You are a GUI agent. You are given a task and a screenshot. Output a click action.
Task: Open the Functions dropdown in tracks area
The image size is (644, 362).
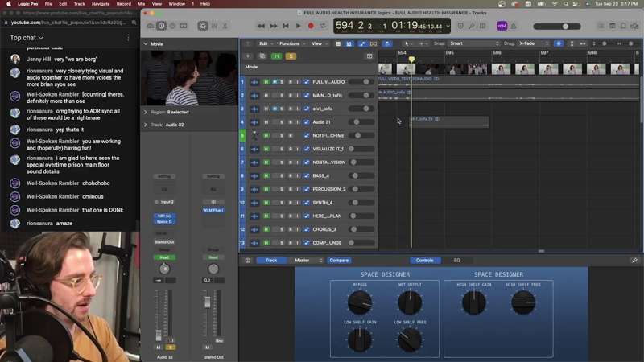point(292,43)
